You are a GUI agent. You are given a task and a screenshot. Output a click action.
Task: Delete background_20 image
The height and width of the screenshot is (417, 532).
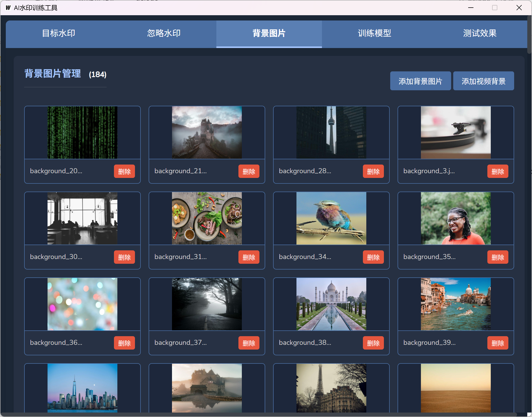pos(124,171)
